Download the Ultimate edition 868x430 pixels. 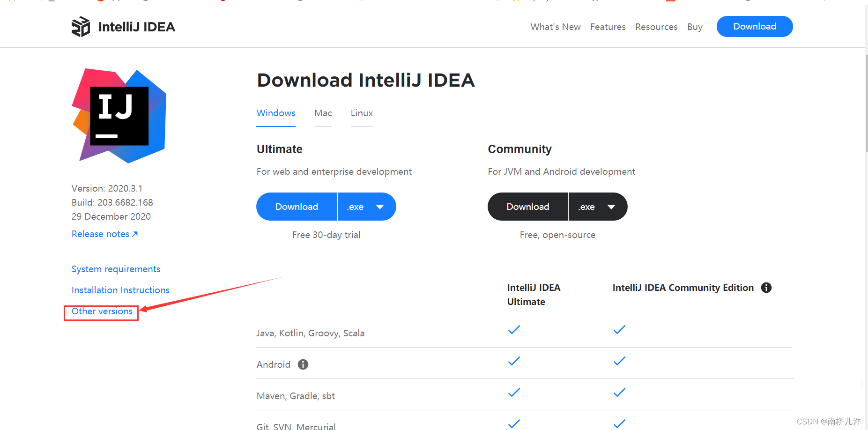pyautogui.click(x=297, y=207)
